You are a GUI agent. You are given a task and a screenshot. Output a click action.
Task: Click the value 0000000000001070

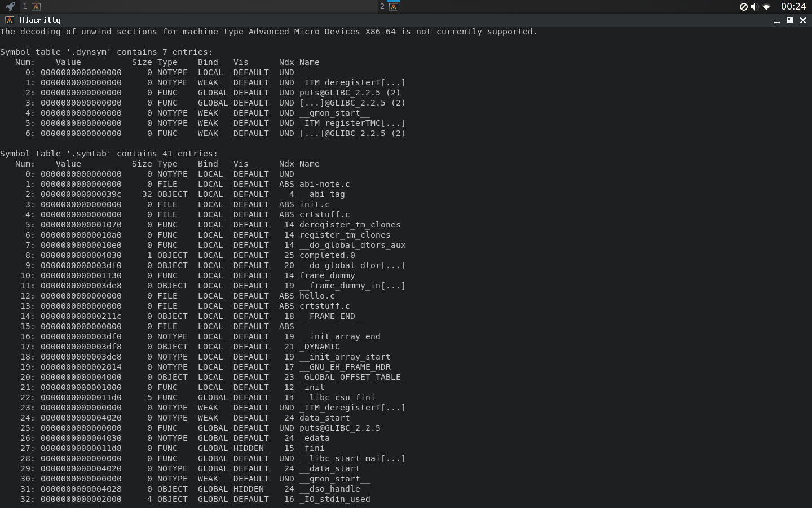tap(81, 225)
